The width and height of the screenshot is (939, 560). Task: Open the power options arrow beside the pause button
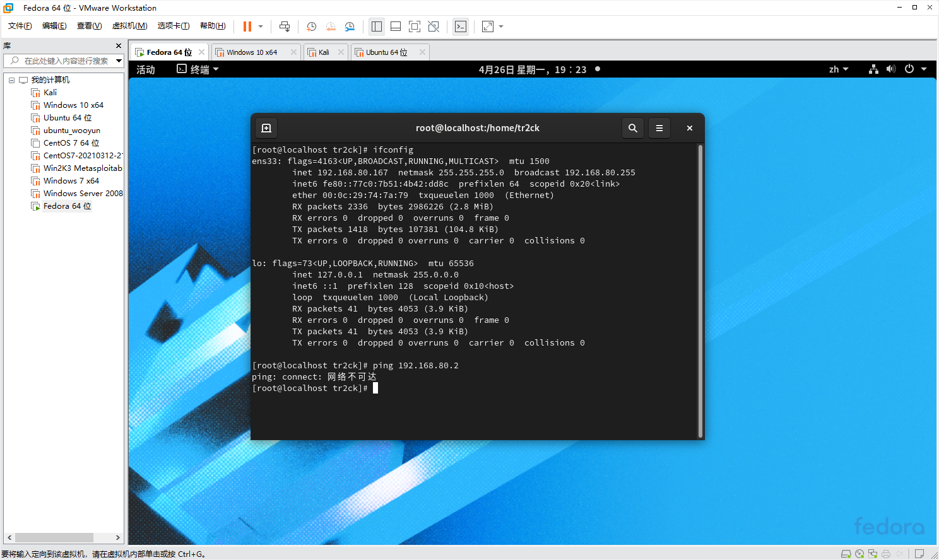(261, 26)
